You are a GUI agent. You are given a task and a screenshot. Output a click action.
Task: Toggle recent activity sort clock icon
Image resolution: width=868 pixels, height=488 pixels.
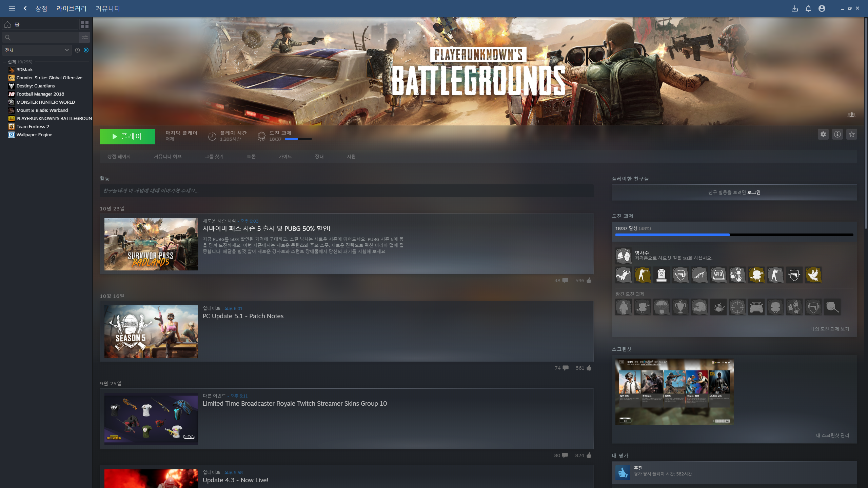77,50
